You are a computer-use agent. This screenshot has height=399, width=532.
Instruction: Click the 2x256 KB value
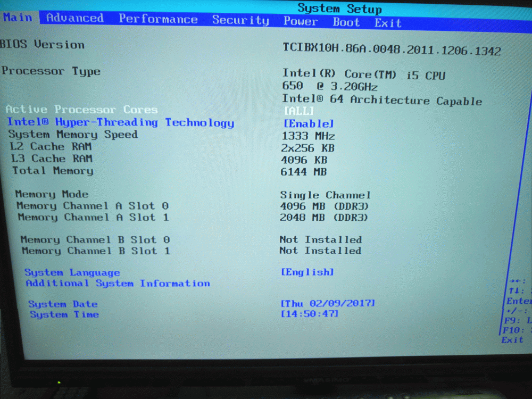tap(307, 148)
